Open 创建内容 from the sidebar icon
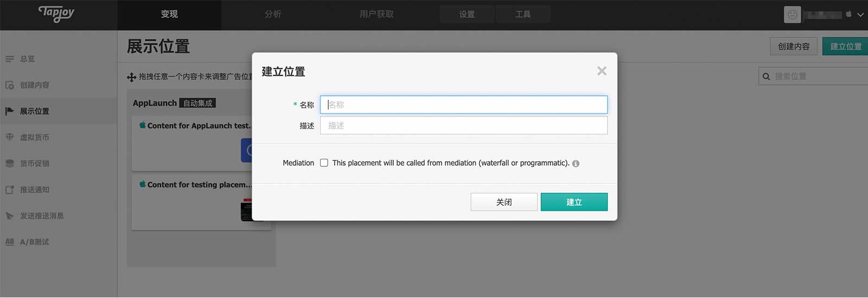 [10, 85]
